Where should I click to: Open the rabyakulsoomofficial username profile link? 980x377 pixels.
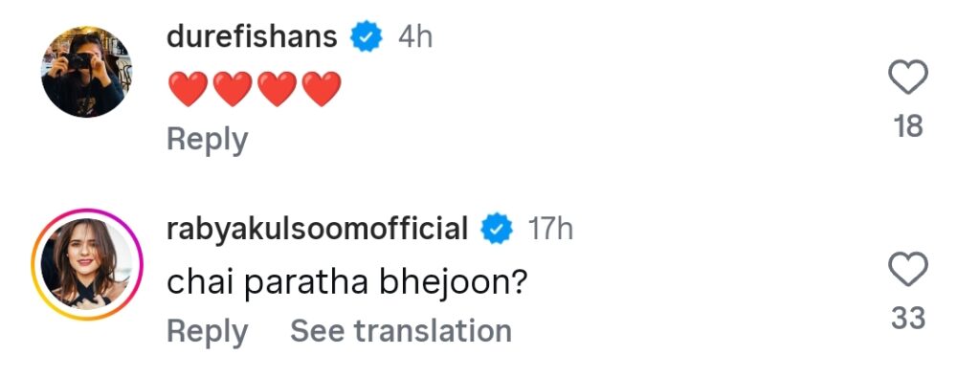click(317, 230)
